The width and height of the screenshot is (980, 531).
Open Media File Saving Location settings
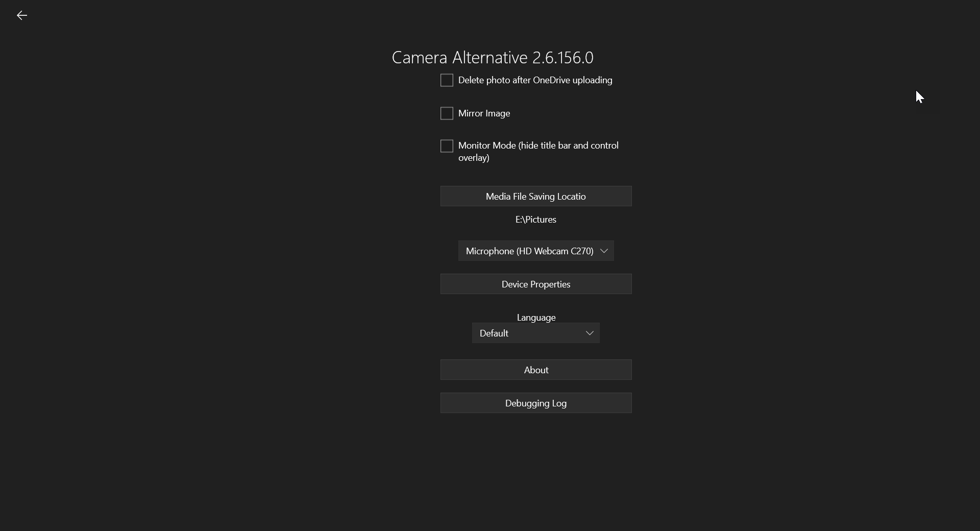click(x=536, y=196)
